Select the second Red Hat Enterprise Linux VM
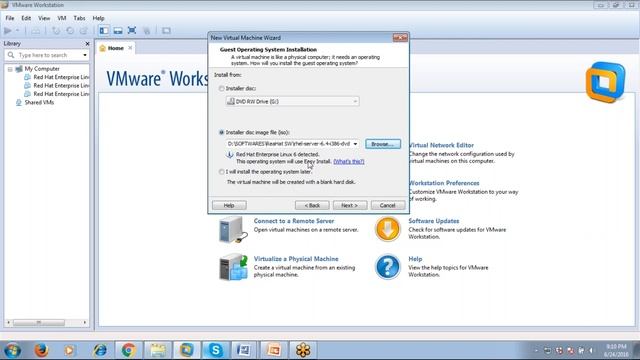Image resolution: width=640 pixels, height=360 pixels. 61,85
